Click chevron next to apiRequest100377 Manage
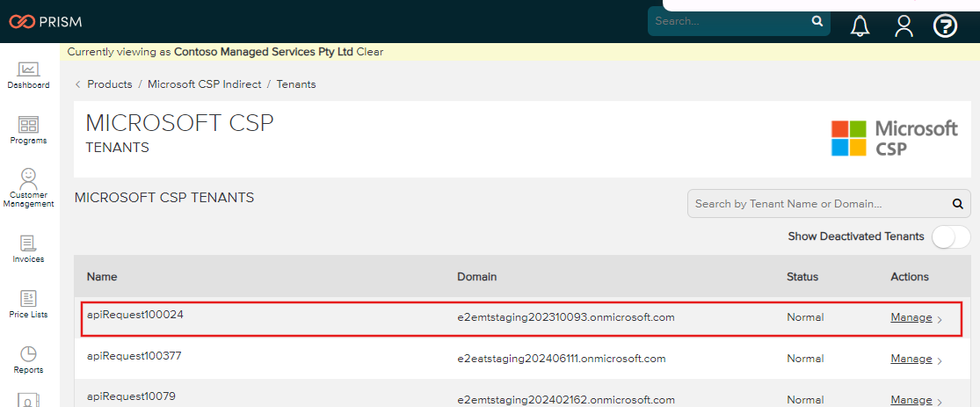Viewport: 980px width, 407px height. point(940,360)
